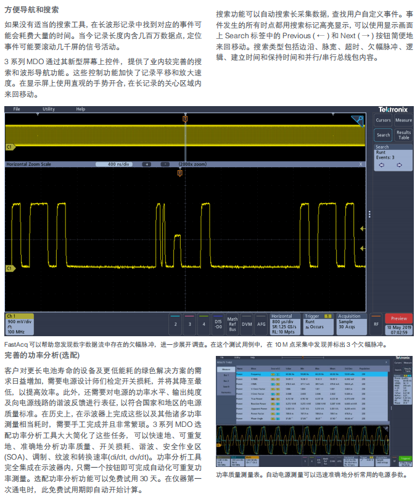This screenshot has width=420, height=504.
Task: Click lower trigger level arrow on graticule
Action: (x=363, y=249)
